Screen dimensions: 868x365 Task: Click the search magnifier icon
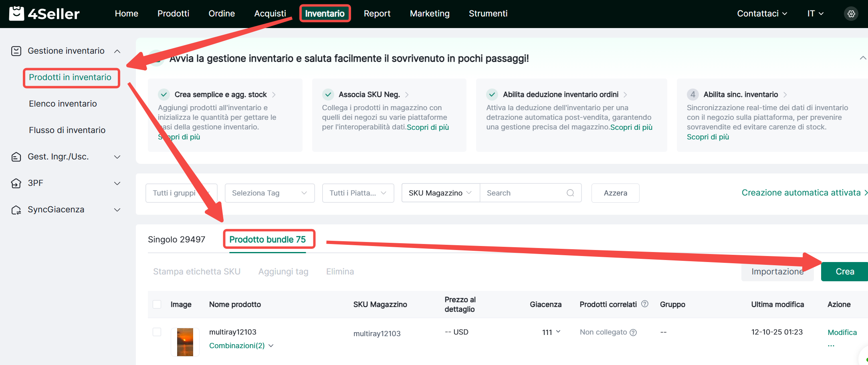tap(570, 193)
